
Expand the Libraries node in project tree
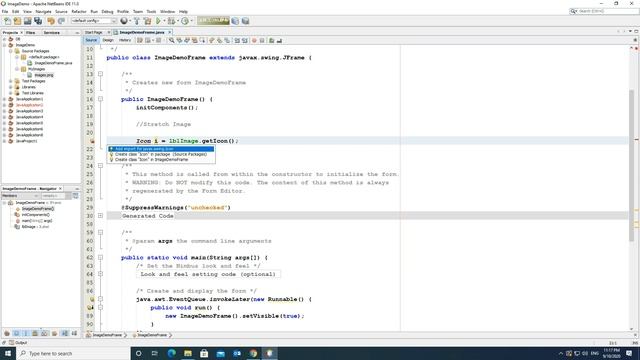tap(11, 87)
